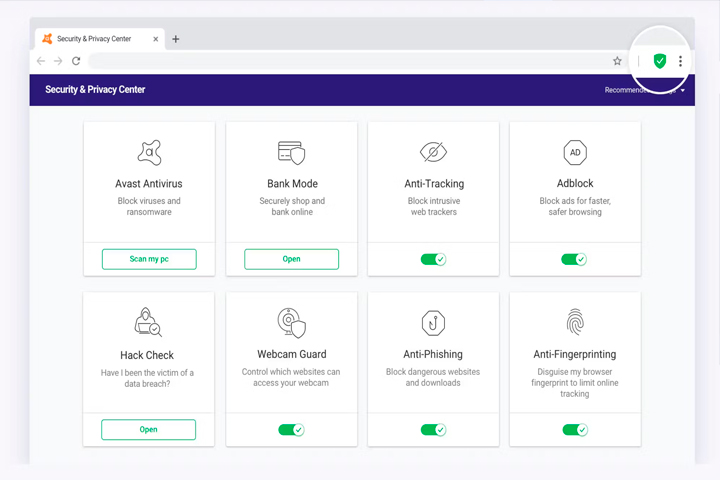Open the browser three-dot menu

[681, 61]
